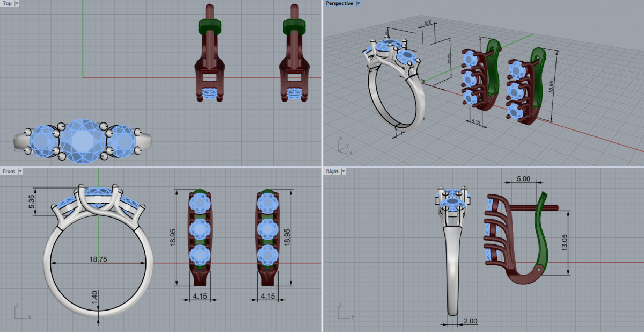Click the world axes icon in Front viewport
This screenshot has width=644, height=332.
pos(22,312)
